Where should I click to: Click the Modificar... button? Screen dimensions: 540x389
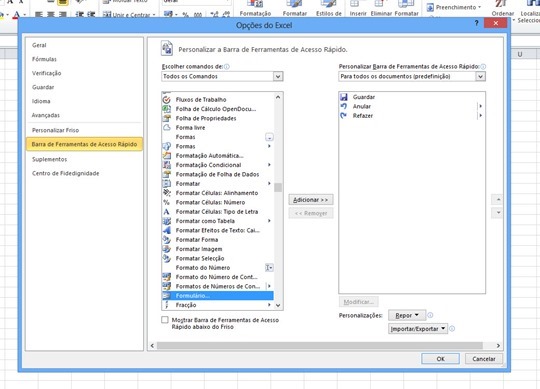pyautogui.click(x=359, y=302)
